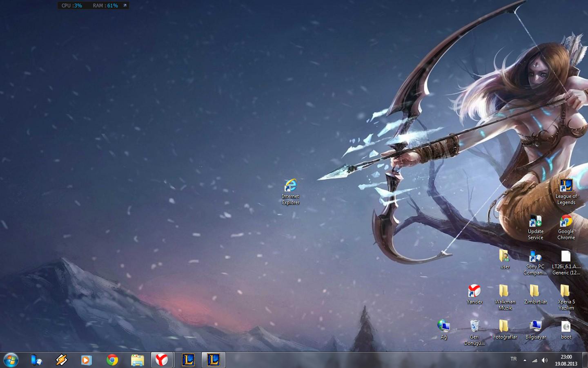Viewport: 588px width, 368px height.
Task: Select the Ağ network icon
Action: [443, 330]
